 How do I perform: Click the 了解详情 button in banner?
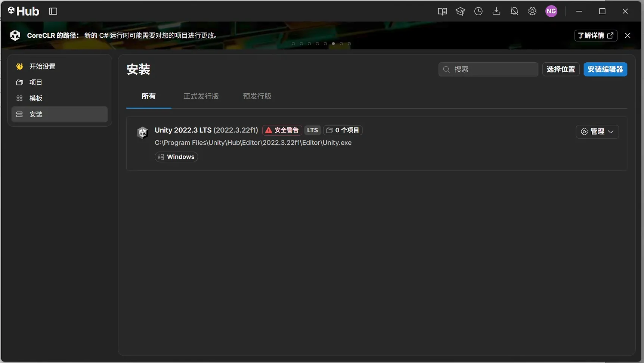pyautogui.click(x=595, y=35)
